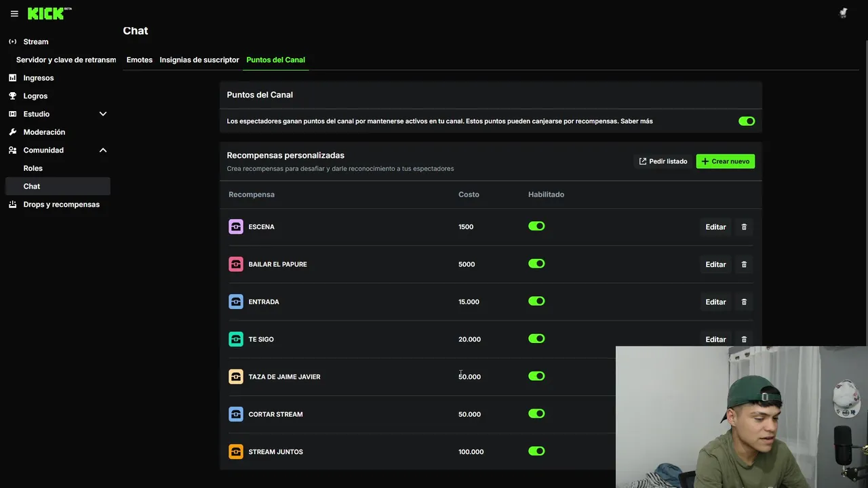Open the Saber más link
Image resolution: width=868 pixels, height=488 pixels.
tap(637, 121)
